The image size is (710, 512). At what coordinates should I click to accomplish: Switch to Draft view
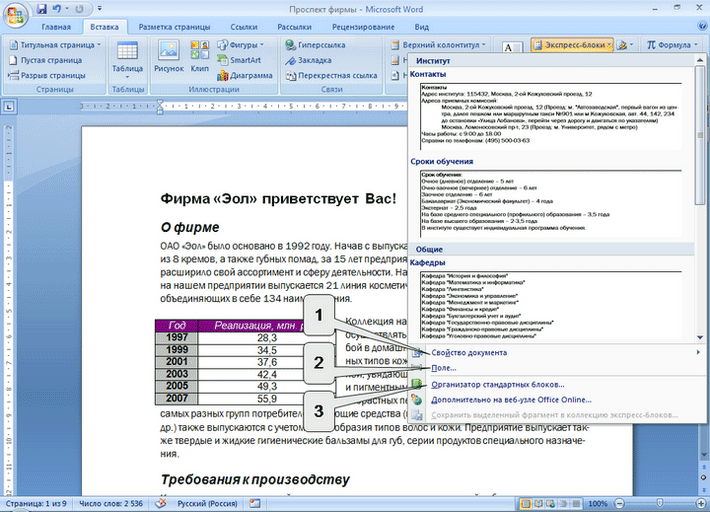576,503
